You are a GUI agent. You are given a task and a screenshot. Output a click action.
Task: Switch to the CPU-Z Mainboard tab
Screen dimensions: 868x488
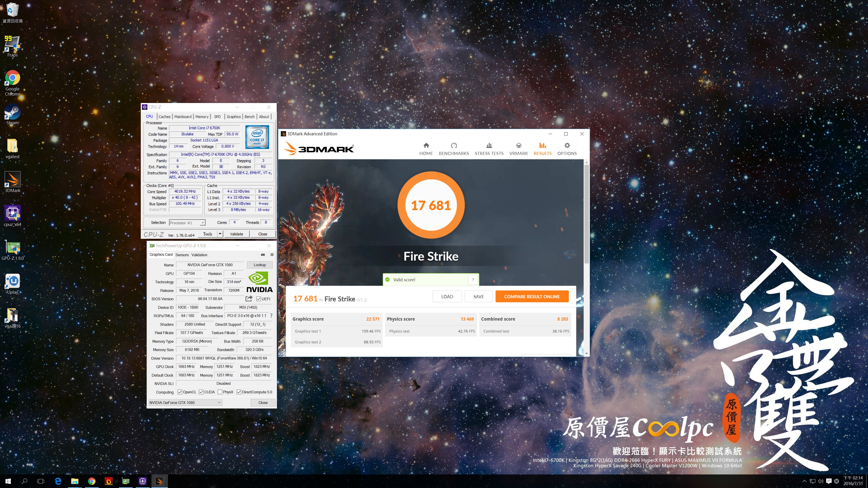[x=183, y=117]
